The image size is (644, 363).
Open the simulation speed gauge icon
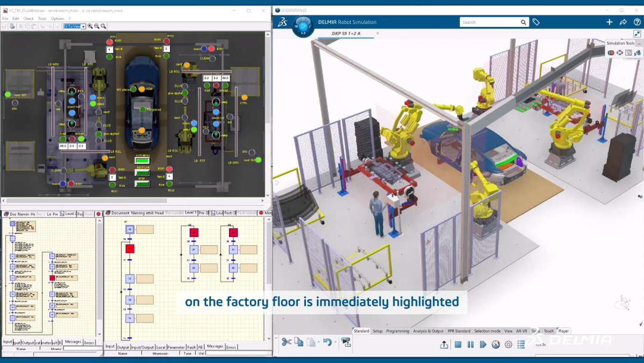pos(496,344)
